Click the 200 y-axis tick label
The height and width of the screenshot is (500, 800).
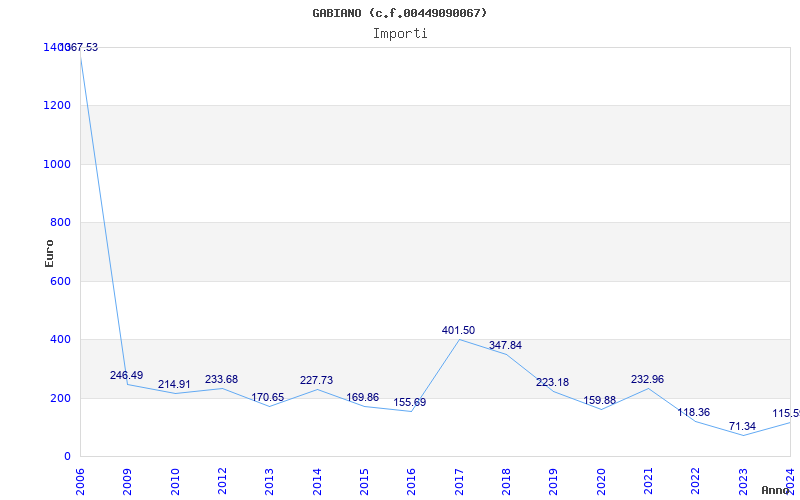point(60,398)
